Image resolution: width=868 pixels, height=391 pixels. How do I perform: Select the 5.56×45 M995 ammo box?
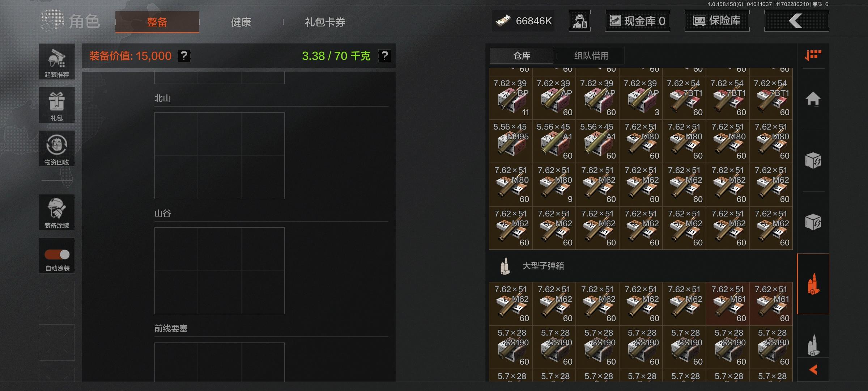click(x=511, y=141)
